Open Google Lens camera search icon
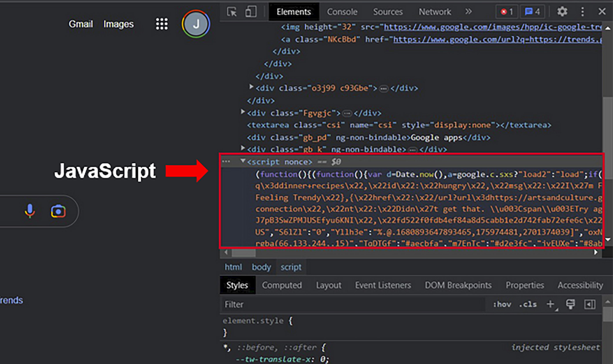The height and width of the screenshot is (364, 613). pos(58,210)
